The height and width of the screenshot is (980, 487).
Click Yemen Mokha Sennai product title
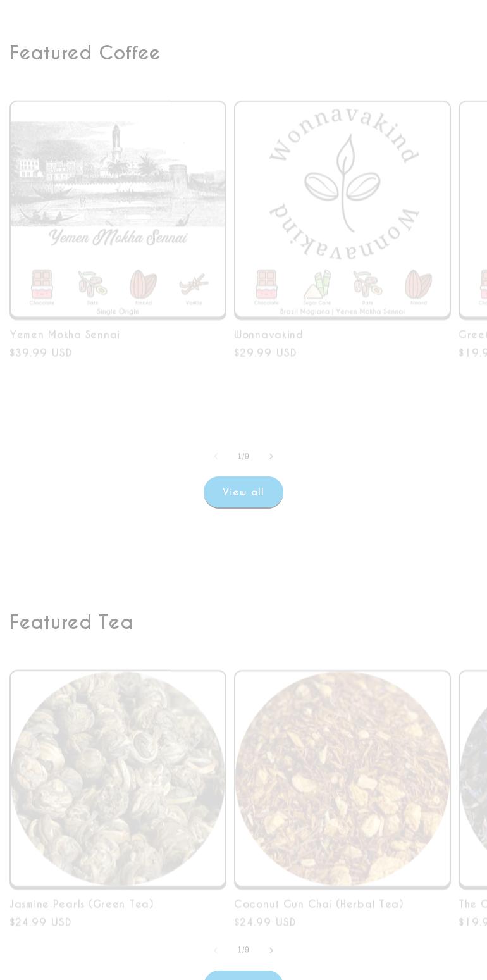65,335
